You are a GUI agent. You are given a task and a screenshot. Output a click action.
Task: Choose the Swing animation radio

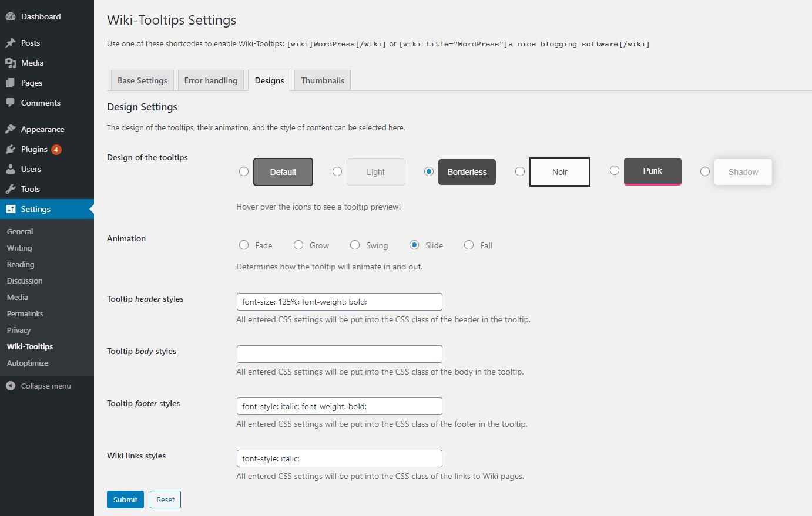click(355, 245)
